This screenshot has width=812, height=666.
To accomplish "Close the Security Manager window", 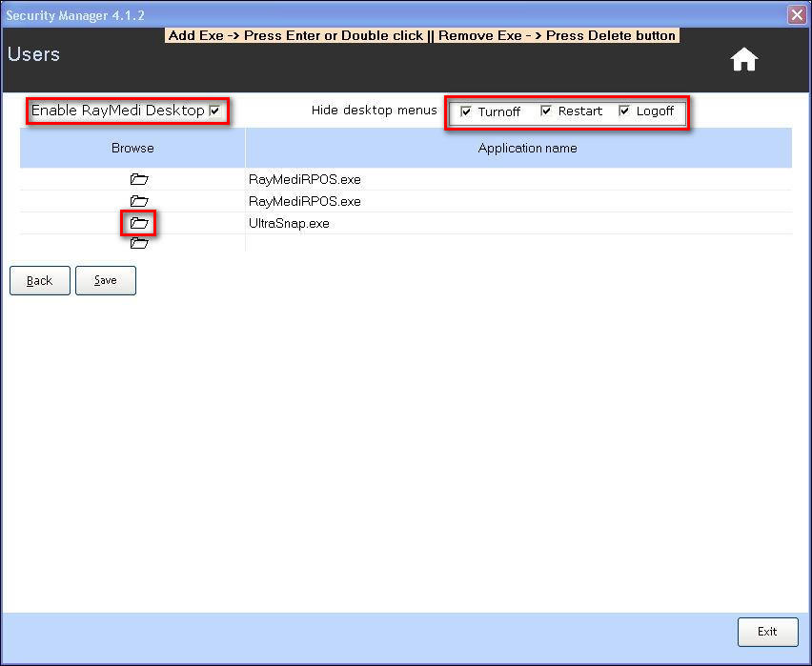I will click(797, 15).
